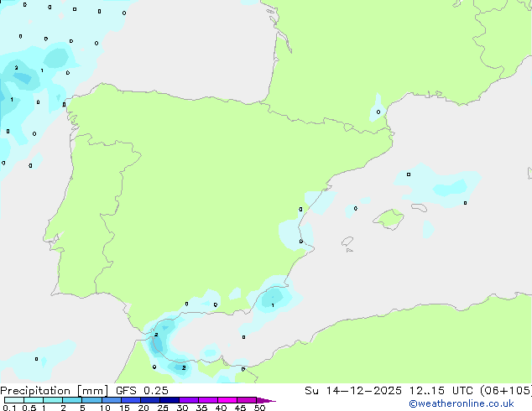Pick the 15–20 mm legend color box
This screenshot has height=411, width=532.
point(131,400)
